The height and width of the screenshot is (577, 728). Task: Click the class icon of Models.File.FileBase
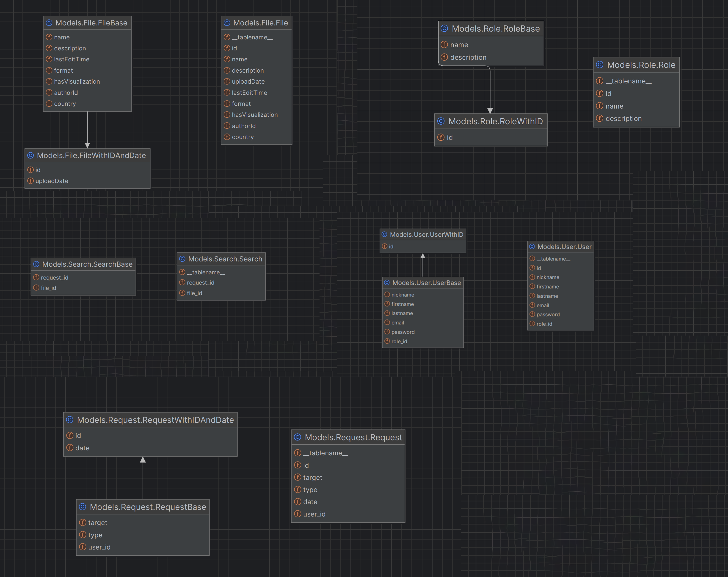49,23
